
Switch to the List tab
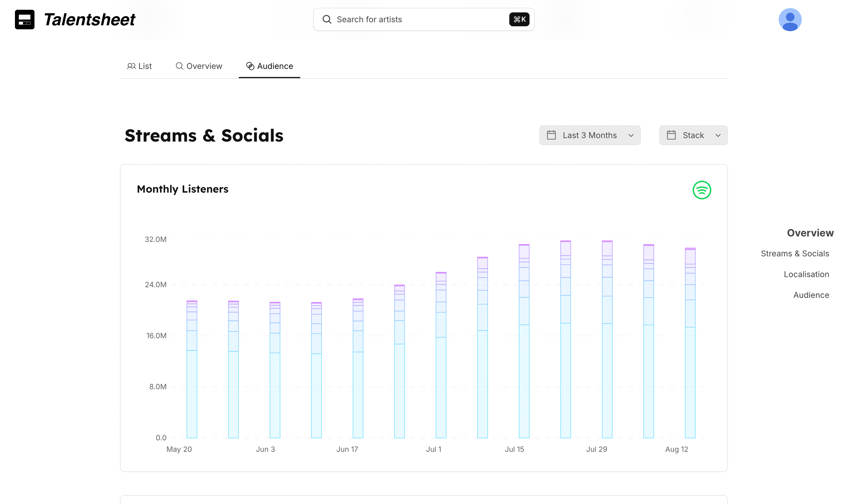point(139,66)
